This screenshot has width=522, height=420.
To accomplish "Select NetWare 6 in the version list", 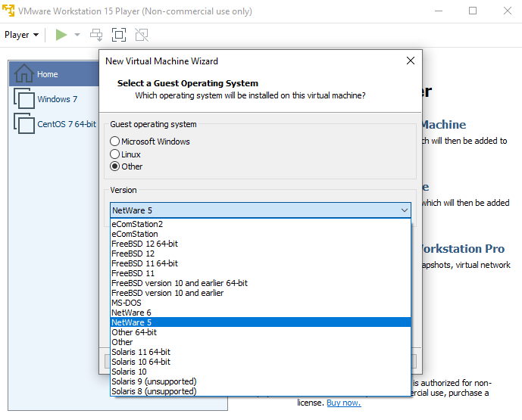I will (x=261, y=313).
